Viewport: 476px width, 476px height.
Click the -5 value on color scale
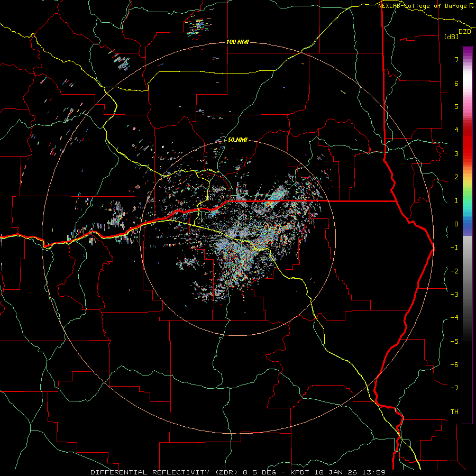pos(454,341)
